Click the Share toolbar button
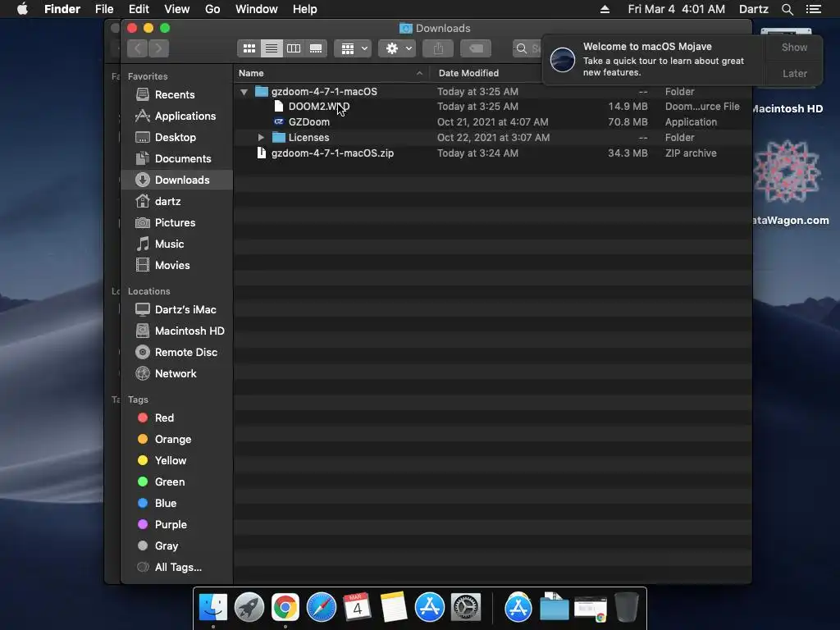Image resolution: width=840 pixels, height=630 pixels. tap(438, 48)
